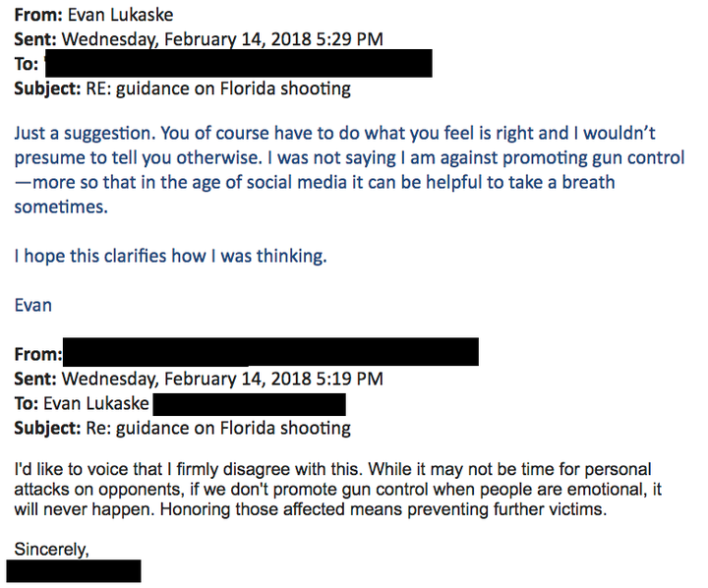Click the sender name Evan Lukaske
The image size is (708, 588).
click(x=121, y=15)
